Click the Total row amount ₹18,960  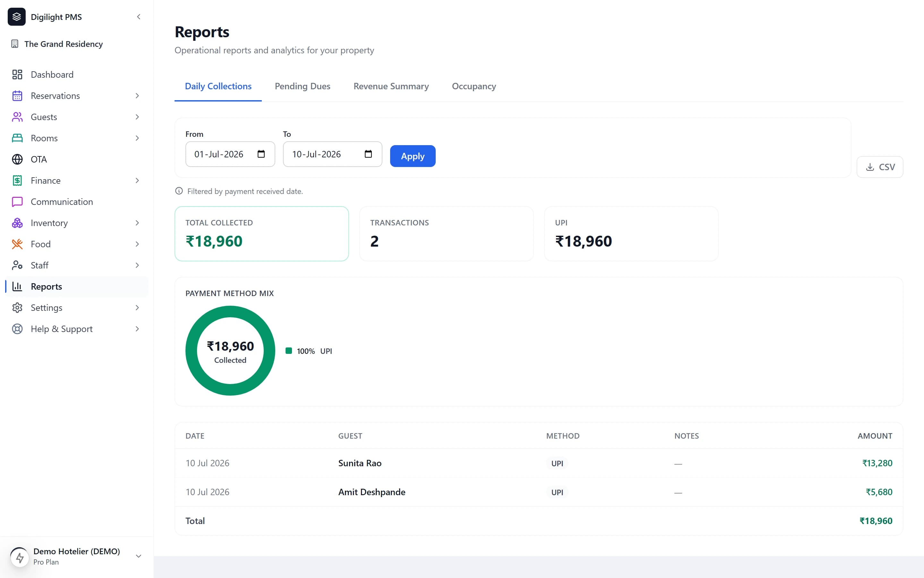[876, 521]
